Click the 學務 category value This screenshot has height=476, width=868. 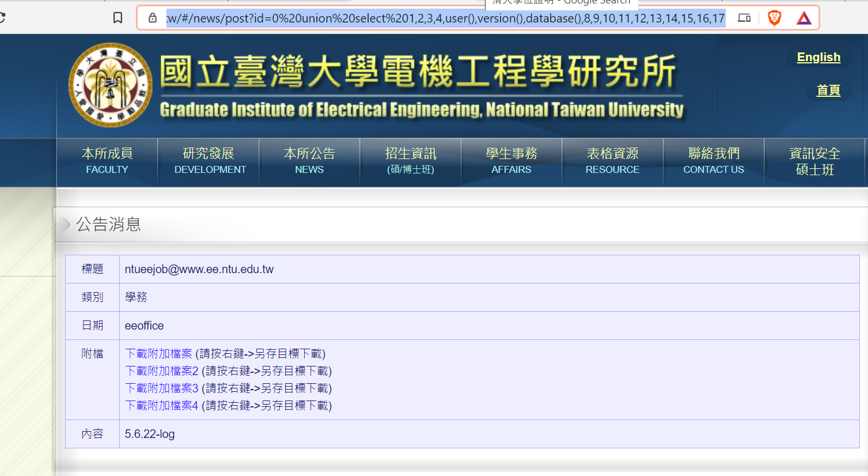point(136,297)
